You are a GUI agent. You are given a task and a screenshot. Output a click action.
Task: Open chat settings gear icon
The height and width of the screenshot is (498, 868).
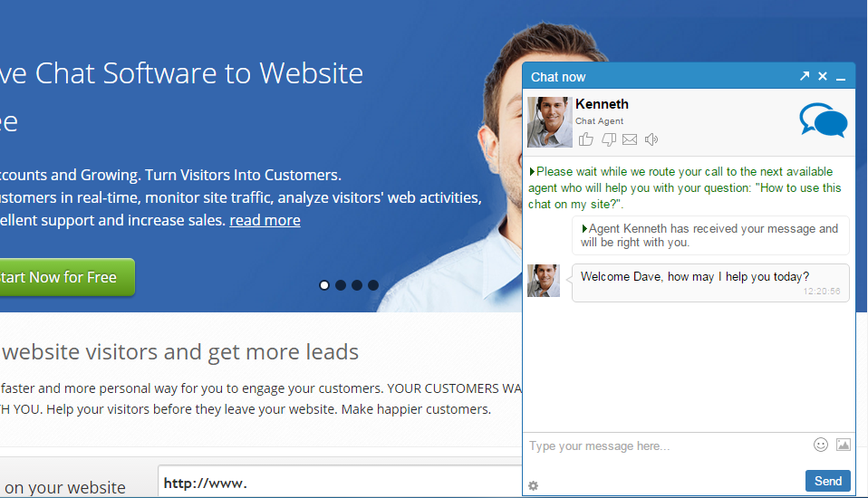pos(533,486)
